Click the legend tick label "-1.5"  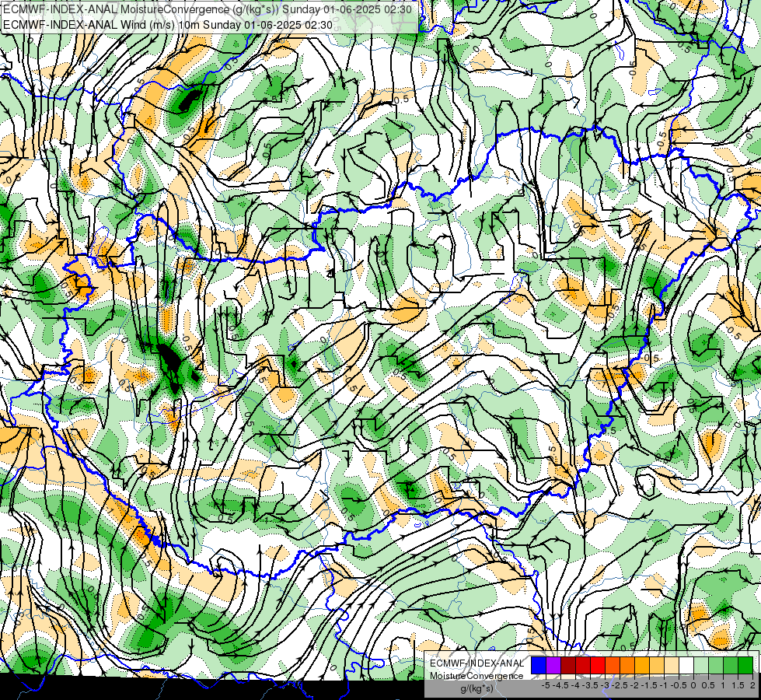[x=648, y=685]
